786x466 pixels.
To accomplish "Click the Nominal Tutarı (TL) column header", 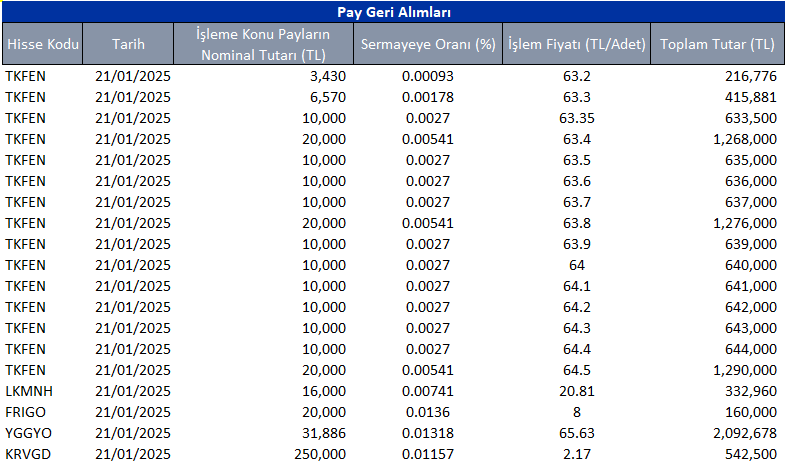I will coord(264,45).
